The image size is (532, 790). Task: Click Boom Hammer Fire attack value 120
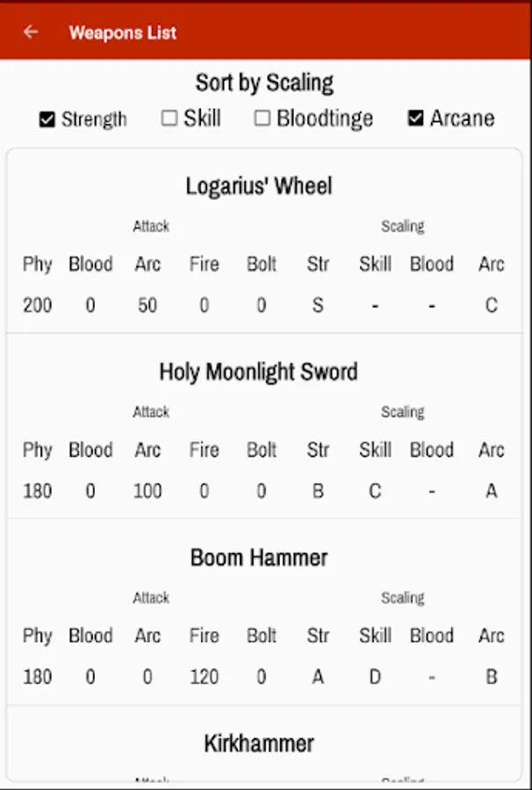pos(204,677)
